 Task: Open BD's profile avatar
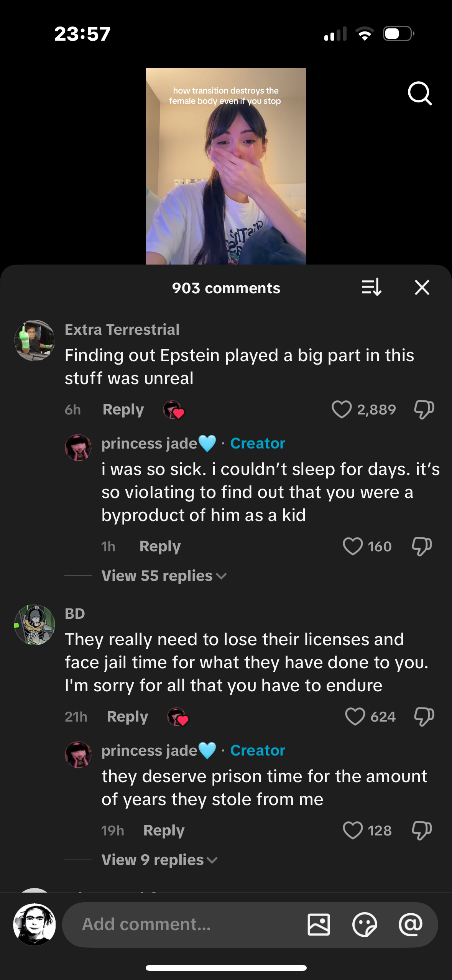[35, 625]
